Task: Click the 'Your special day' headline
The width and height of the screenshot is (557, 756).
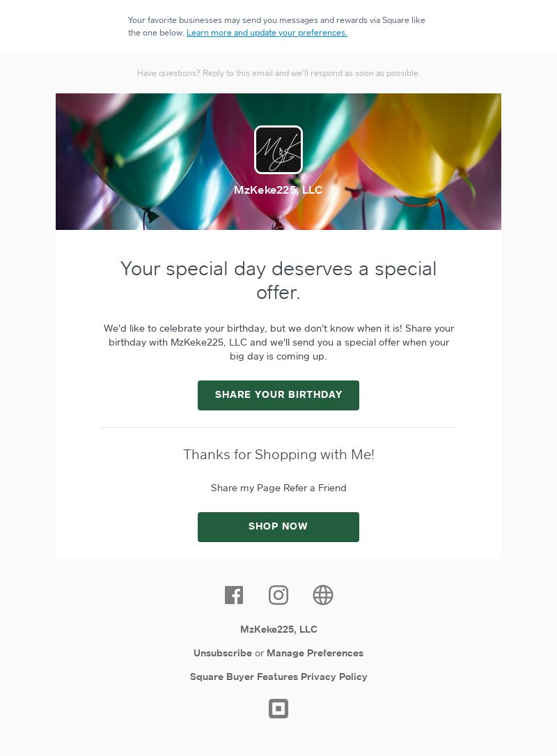Action: pos(278,280)
